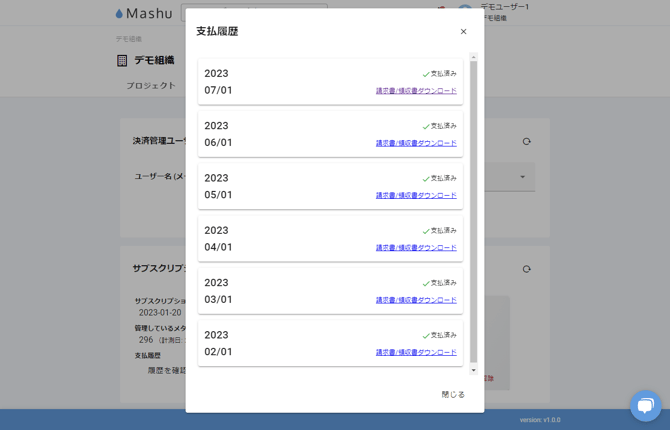The width and height of the screenshot is (670, 430).
Task: Download the invoice/receipt for 2023 07/01
Action: [416, 91]
